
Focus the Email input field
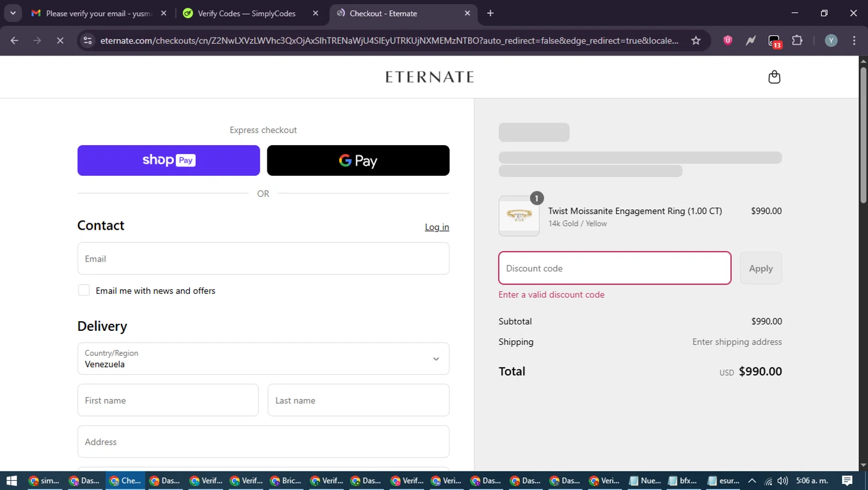pos(263,259)
